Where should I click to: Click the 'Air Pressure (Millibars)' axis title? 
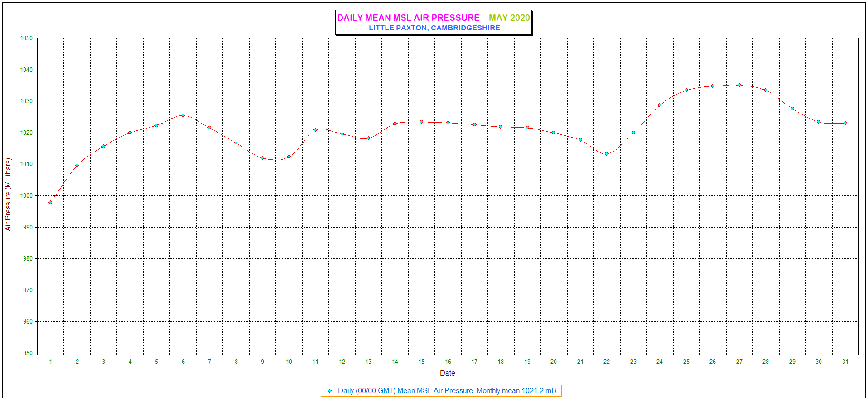coord(8,195)
